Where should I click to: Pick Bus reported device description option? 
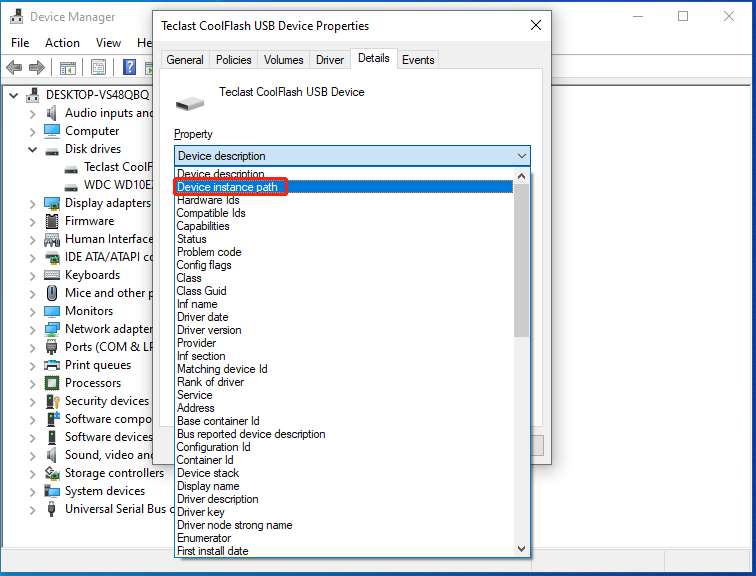343,434
